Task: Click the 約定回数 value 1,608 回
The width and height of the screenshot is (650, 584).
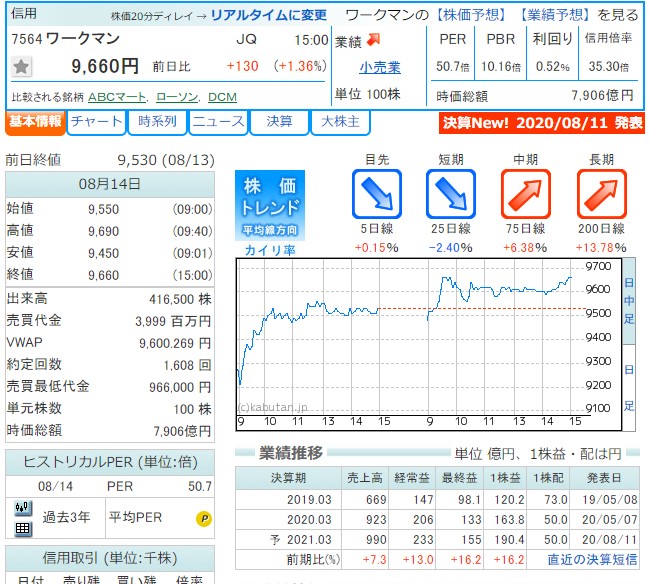Action: 187,365
